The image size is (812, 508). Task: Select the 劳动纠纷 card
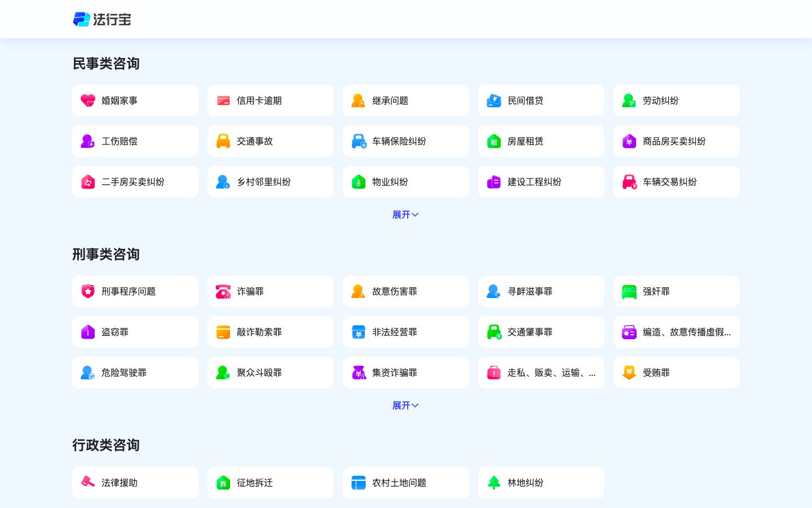(677, 100)
